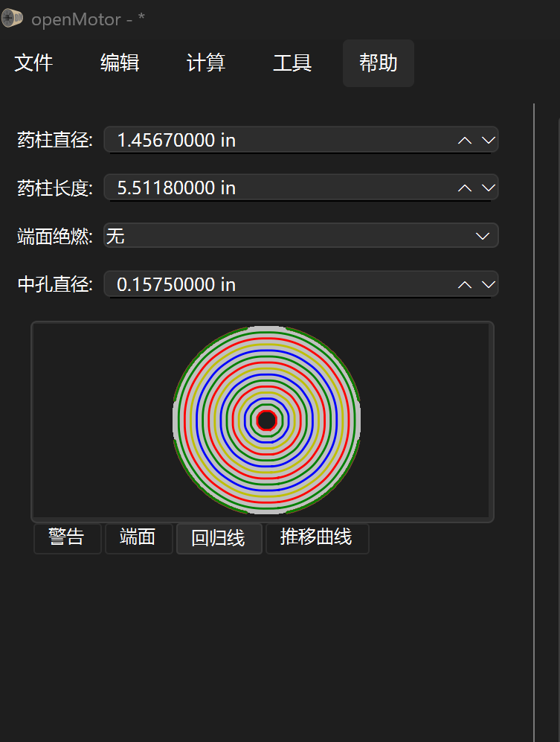Click the grain regression rings preview

tap(267, 420)
